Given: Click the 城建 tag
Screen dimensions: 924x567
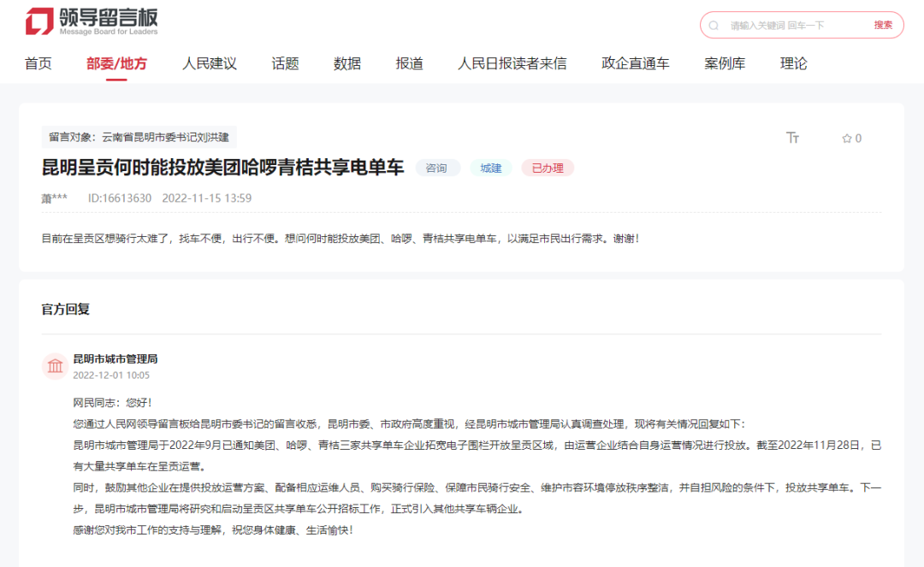Looking at the screenshot, I should tap(491, 168).
